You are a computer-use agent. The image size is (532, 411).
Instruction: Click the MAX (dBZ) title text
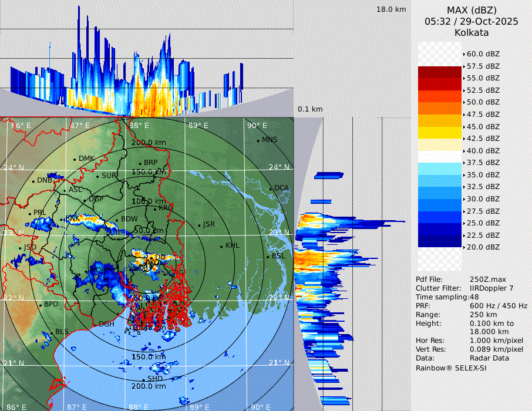point(472,10)
